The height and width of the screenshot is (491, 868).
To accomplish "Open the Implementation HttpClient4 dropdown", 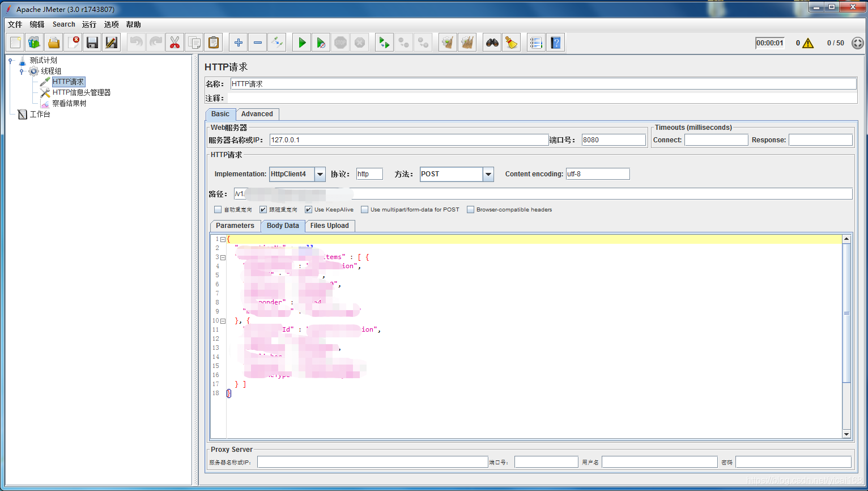I will (x=320, y=174).
